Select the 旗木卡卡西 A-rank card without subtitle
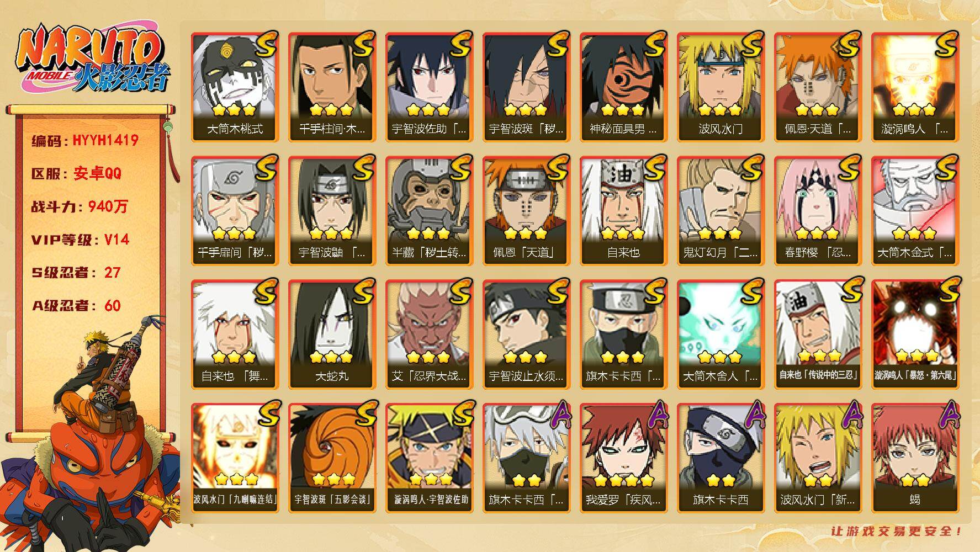Screen dimensions: 980x552 pyautogui.click(x=721, y=458)
